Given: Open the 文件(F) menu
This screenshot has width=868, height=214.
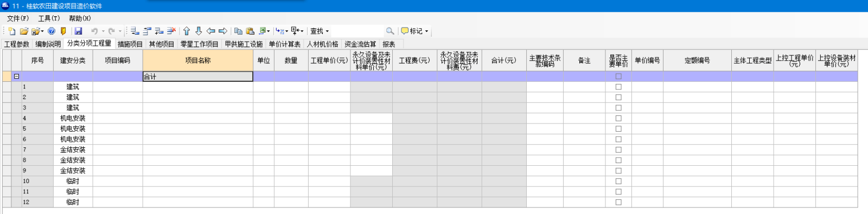Looking at the screenshot, I should coord(18,18).
